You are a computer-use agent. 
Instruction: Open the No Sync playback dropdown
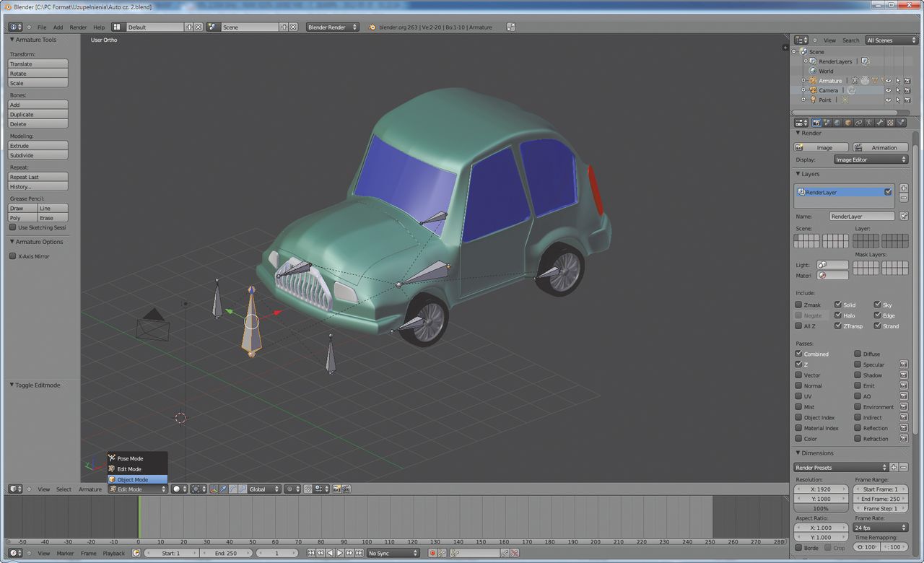coord(393,553)
